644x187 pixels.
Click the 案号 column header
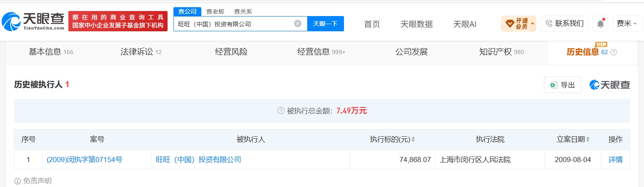click(x=97, y=140)
